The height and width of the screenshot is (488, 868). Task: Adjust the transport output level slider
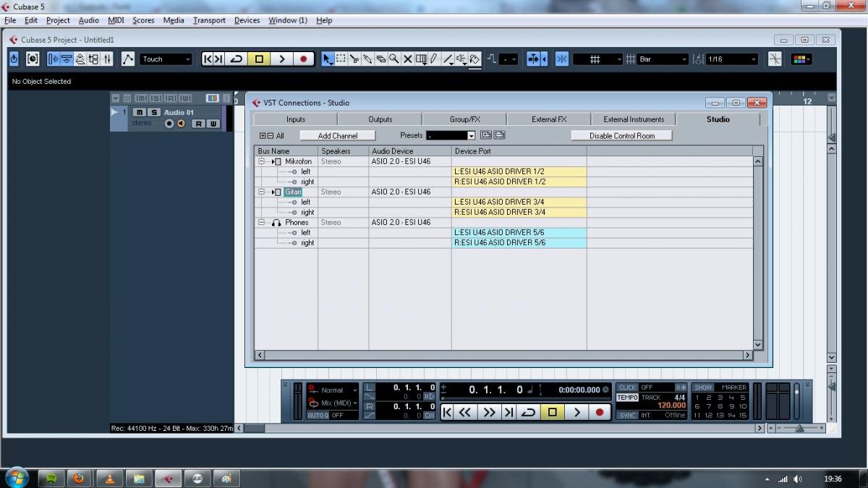point(797,400)
